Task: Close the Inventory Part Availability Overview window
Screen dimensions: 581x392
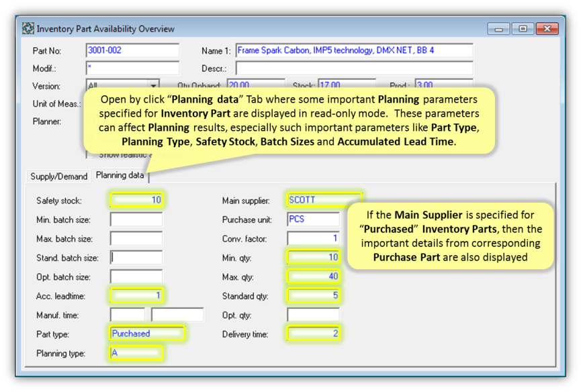Action: pos(547,28)
